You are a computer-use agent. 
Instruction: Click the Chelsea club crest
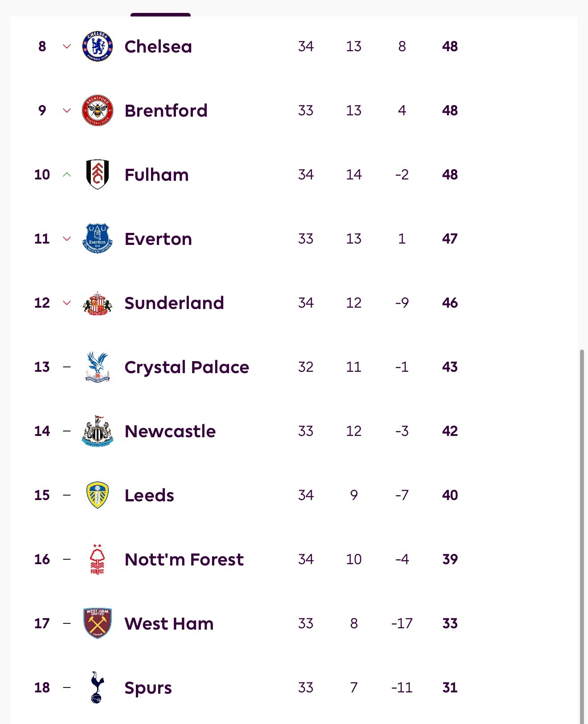[98, 46]
